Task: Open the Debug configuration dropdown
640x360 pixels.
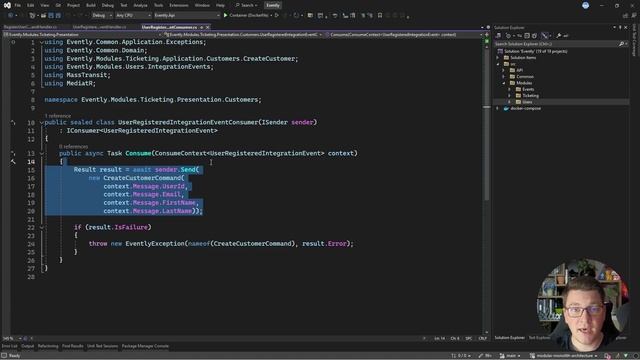Action: tap(102, 15)
